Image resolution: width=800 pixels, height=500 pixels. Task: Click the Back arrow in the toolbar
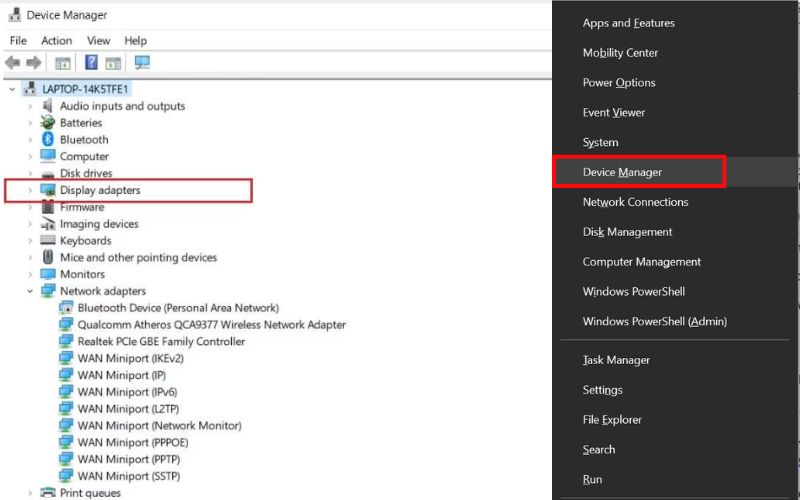[x=13, y=63]
